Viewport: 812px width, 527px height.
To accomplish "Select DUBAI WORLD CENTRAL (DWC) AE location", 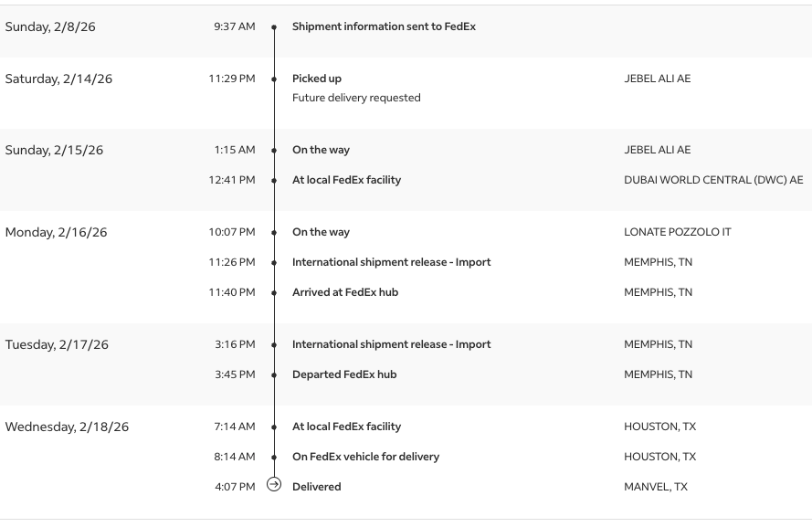I will point(713,180).
